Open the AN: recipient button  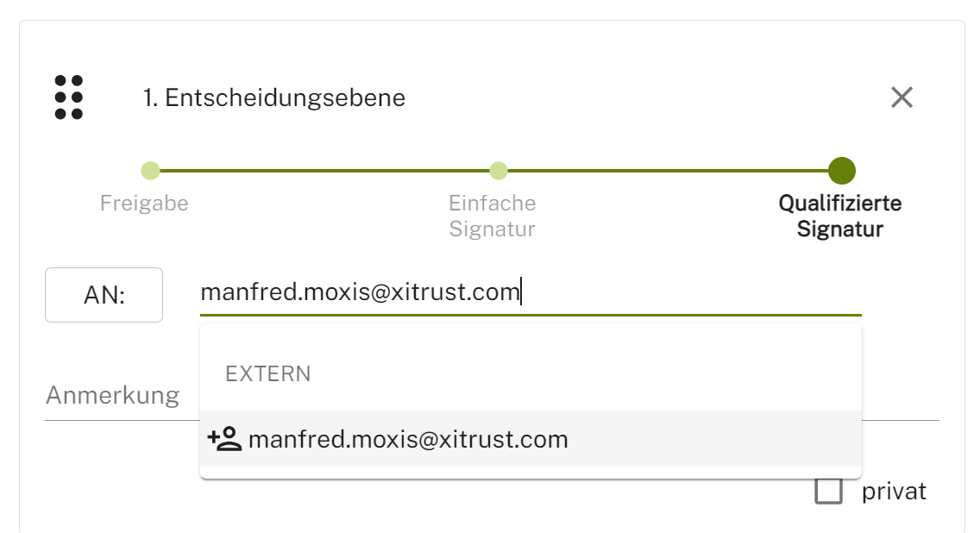104,295
